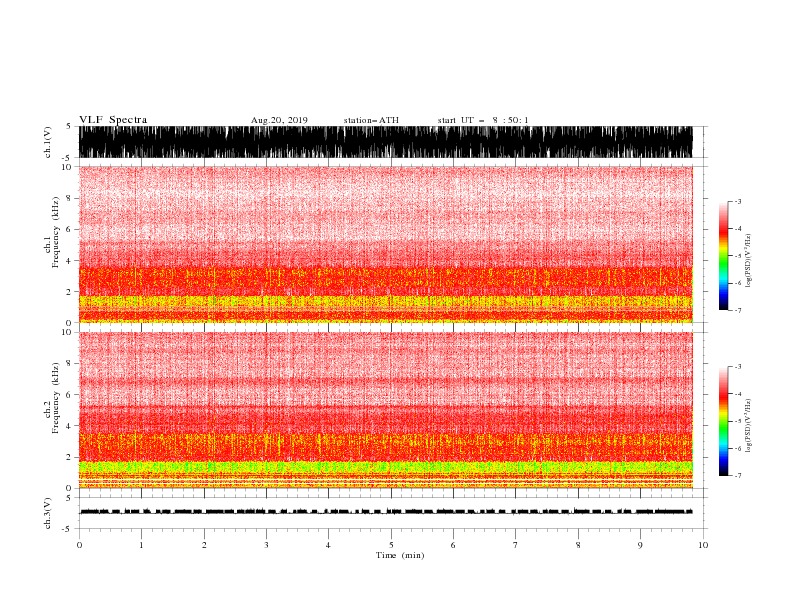Click the "-5" tick on ch.3(V) axis

(68, 529)
